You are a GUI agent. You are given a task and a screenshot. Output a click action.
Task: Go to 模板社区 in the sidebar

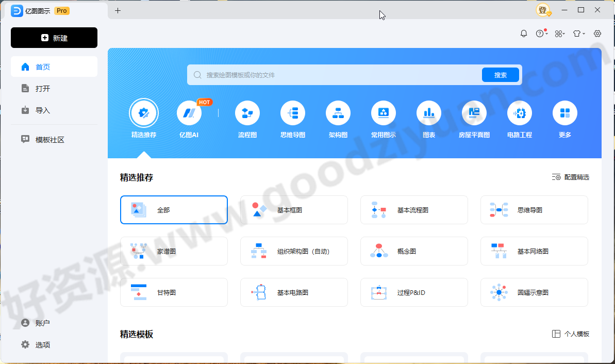click(54, 139)
